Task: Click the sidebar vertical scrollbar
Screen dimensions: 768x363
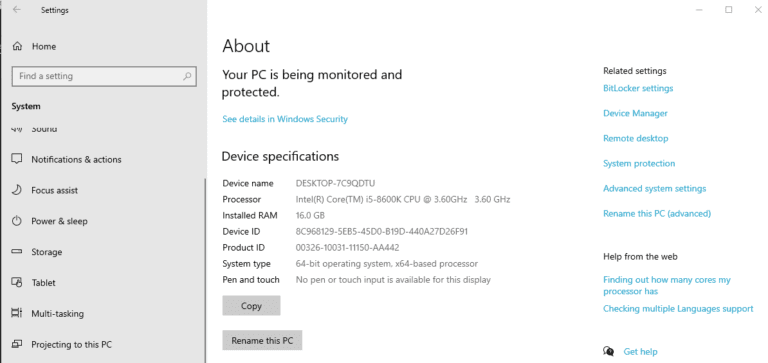Action: click(205, 269)
